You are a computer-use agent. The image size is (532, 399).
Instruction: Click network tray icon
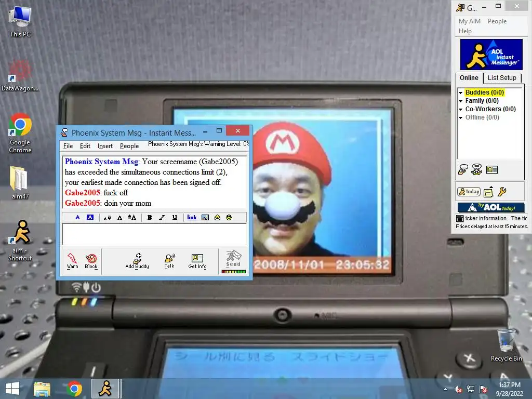[471, 389]
